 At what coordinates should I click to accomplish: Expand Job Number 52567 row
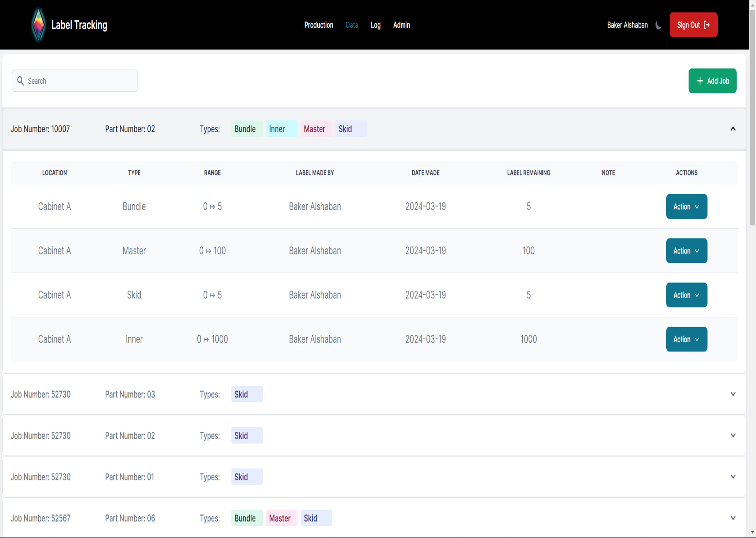click(x=733, y=518)
